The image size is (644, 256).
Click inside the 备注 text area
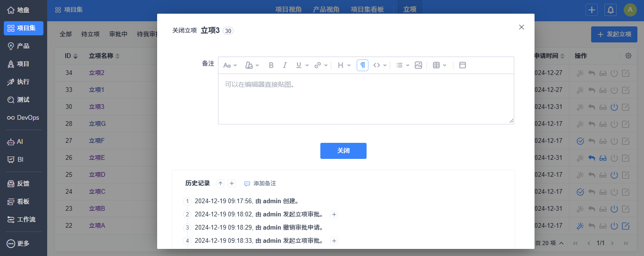click(366, 99)
